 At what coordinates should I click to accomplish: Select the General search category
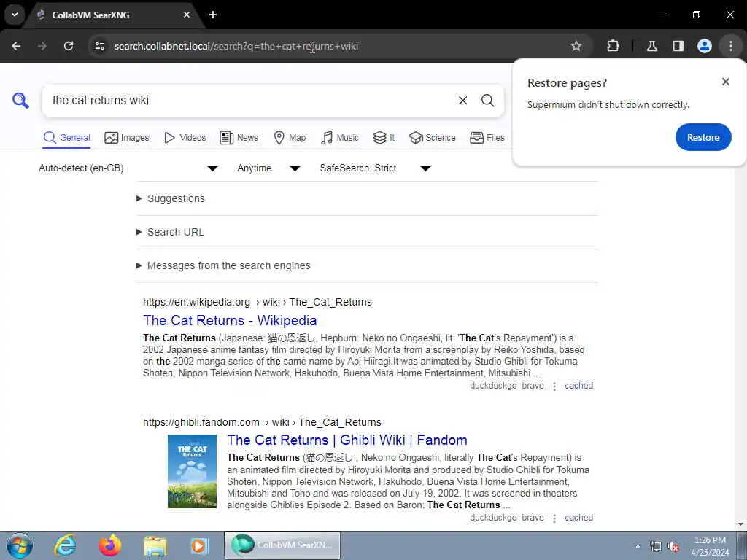coord(66,138)
